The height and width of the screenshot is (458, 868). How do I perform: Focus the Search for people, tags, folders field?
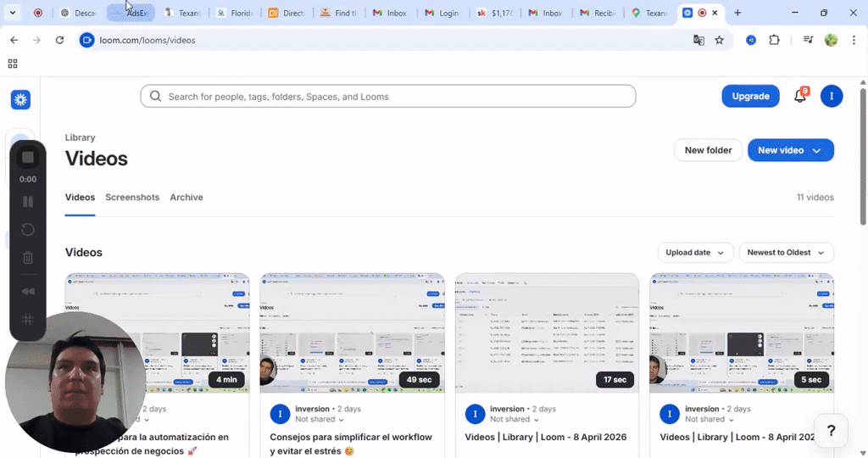pos(387,97)
